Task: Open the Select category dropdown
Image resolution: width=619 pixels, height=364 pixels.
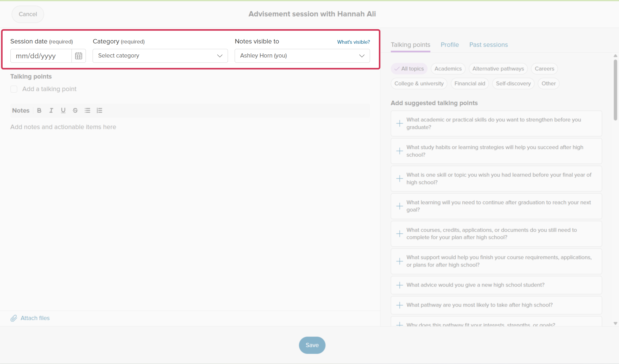Action: (x=160, y=56)
